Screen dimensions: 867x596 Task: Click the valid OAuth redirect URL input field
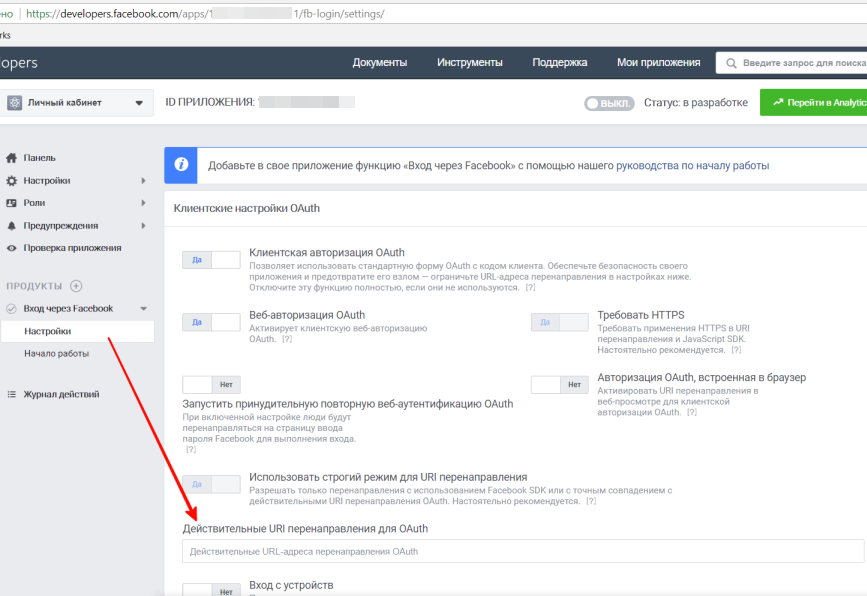(523, 551)
